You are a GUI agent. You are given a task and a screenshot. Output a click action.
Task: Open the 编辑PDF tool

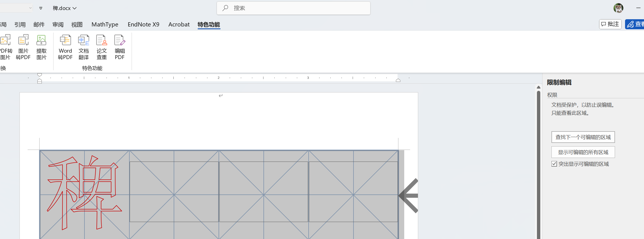(120, 47)
